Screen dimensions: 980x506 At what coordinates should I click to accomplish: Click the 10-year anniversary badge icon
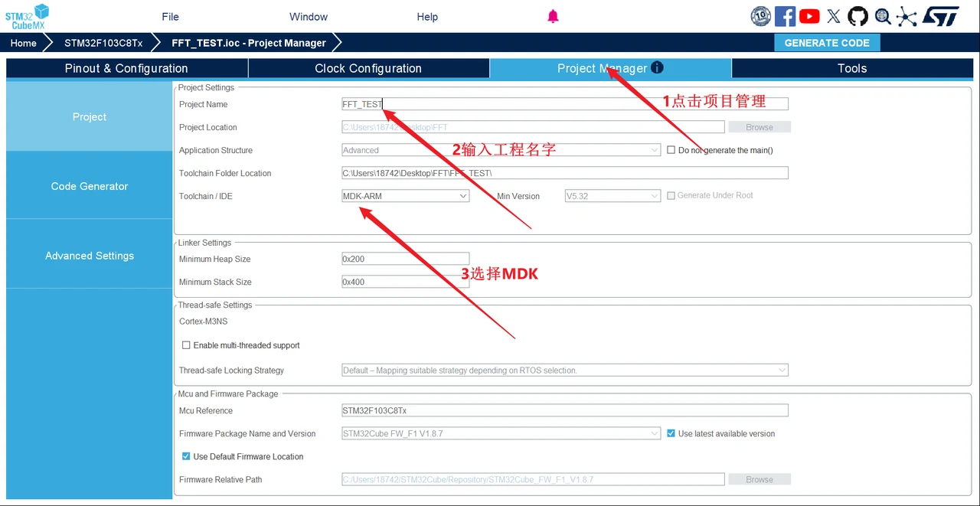(760, 16)
